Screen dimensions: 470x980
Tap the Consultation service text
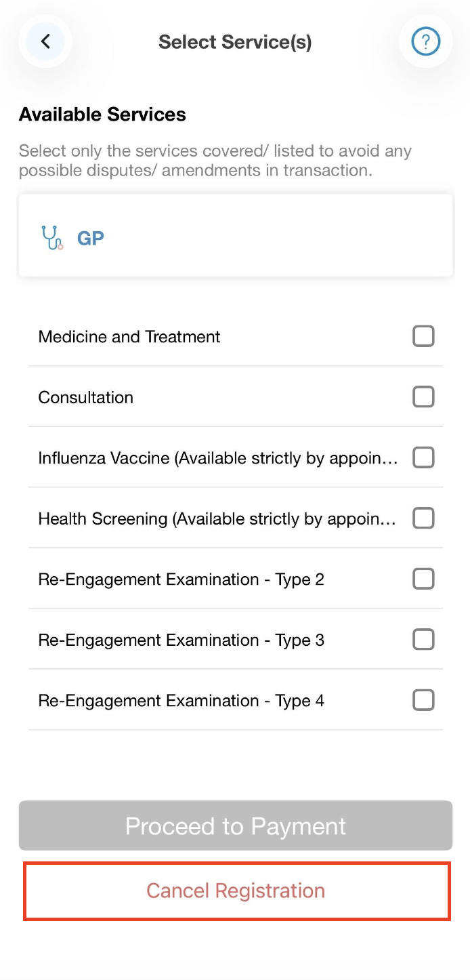pos(86,398)
